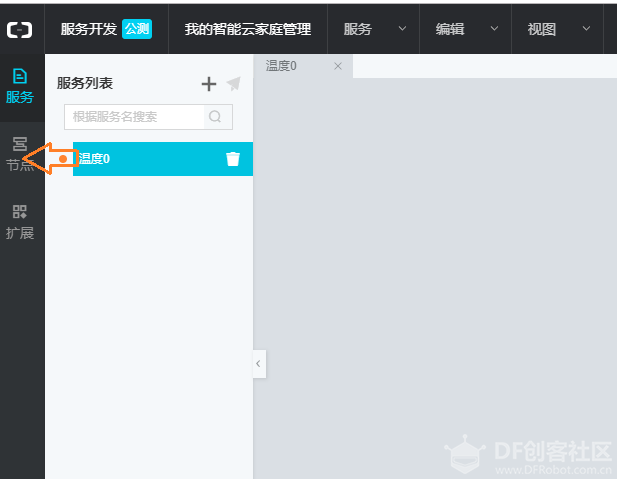Screen dimensions: 617x479
Task: Close the 温度0 tab
Action: (x=338, y=66)
